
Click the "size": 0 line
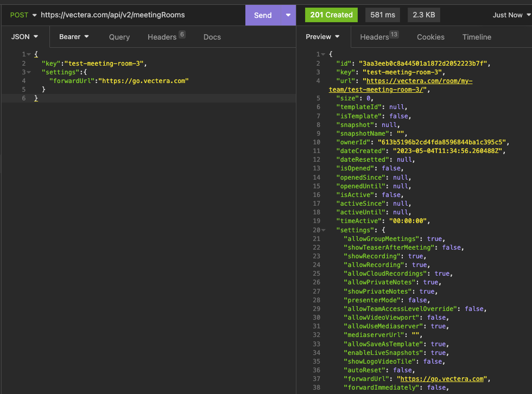[x=354, y=98]
